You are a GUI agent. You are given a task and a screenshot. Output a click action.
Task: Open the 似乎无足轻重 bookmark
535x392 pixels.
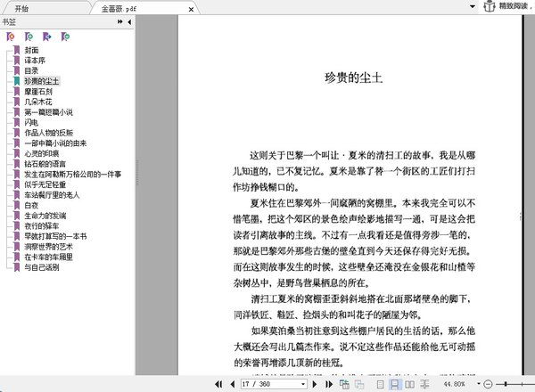coord(45,184)
